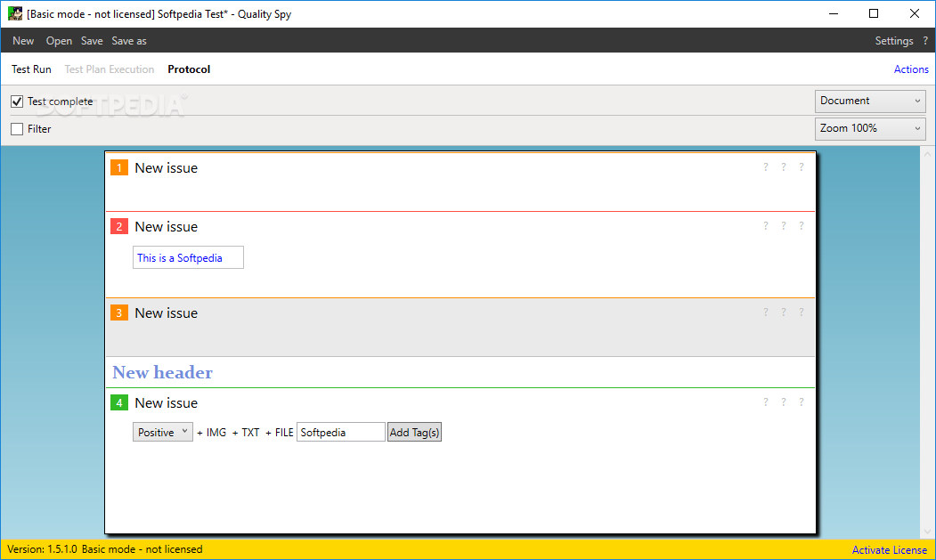Image resolution: width=936 pixels, height=560 pixels.
Task: Click the tag input field containing Softpedia
Action: [341, 432]
